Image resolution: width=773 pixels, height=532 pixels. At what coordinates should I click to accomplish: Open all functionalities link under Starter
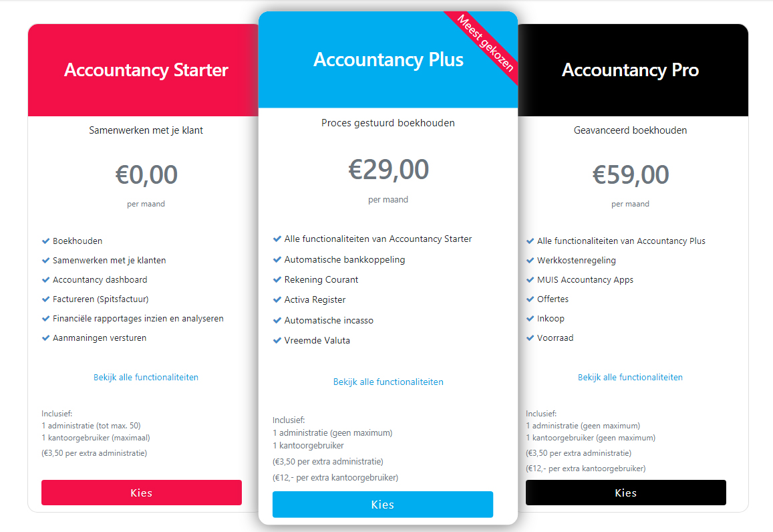click(x=146, y=377)
